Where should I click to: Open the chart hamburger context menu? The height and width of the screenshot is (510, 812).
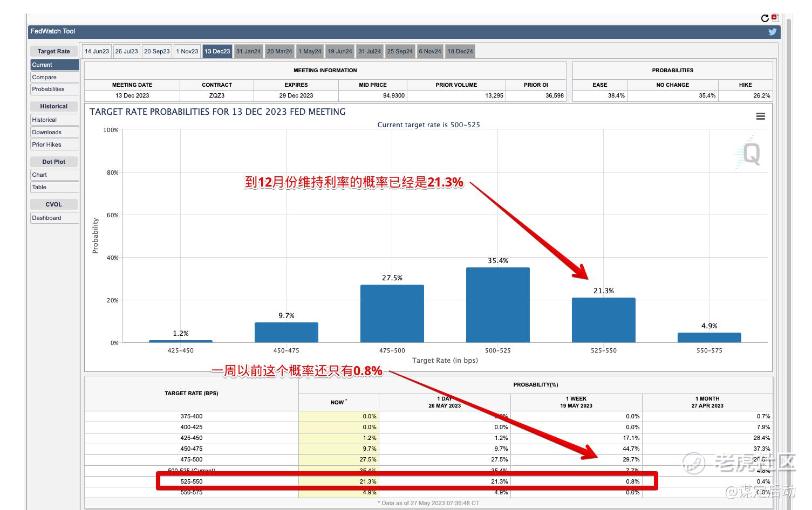click(761, 116)
